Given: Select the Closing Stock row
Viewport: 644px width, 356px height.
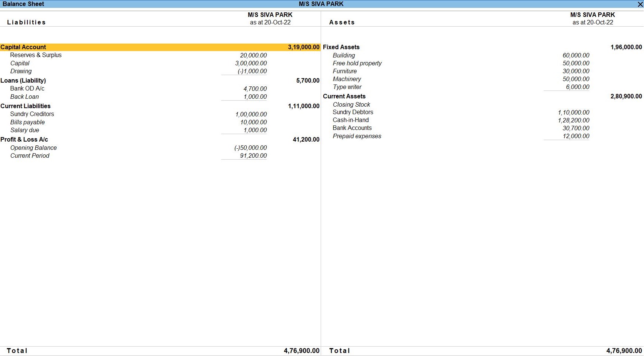Looking at the screenshot, I should pyautogui.click(x=351, y=104).
